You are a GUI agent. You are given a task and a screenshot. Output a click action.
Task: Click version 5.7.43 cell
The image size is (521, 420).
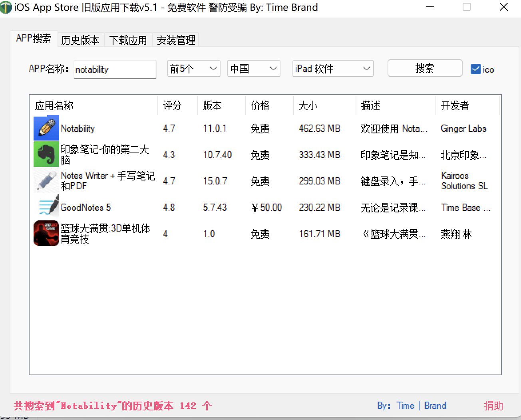click(215, 208)
